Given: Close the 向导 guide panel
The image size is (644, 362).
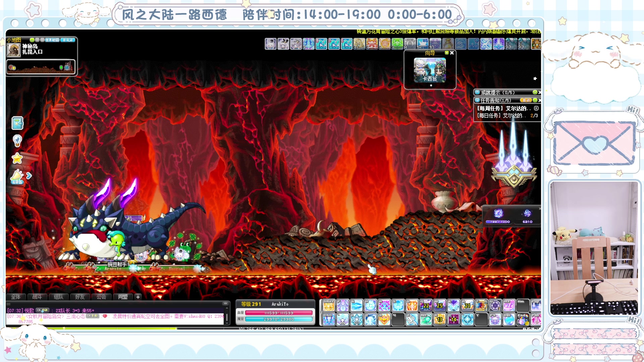Looking at the screenshot, I should 452,53.
